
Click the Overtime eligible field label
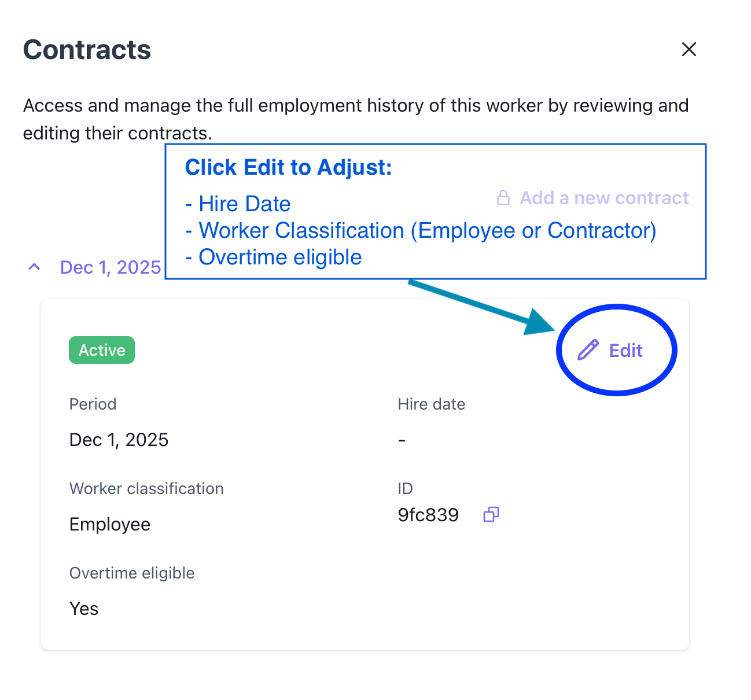tap(132, 573)
